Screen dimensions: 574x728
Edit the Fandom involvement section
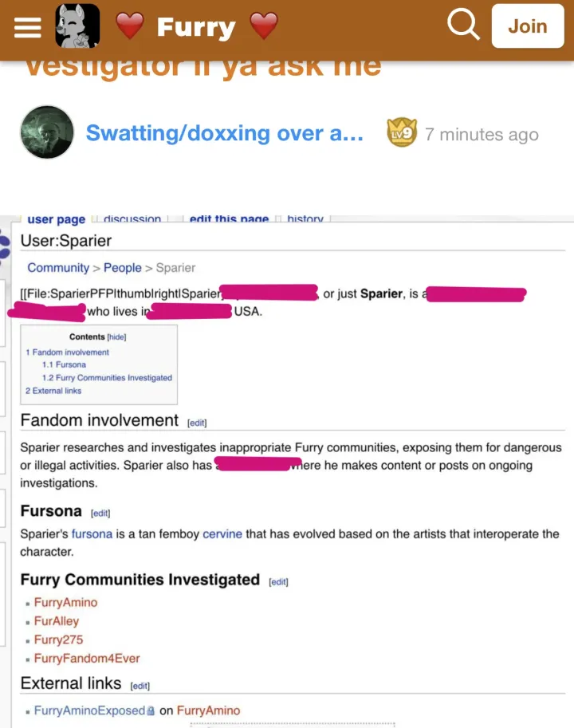pos(196,423)
